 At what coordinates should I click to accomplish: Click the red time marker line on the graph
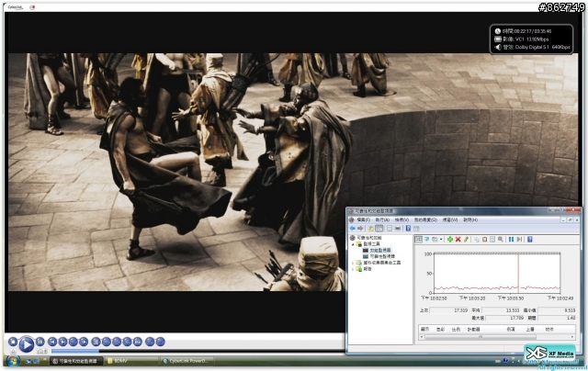518,273
